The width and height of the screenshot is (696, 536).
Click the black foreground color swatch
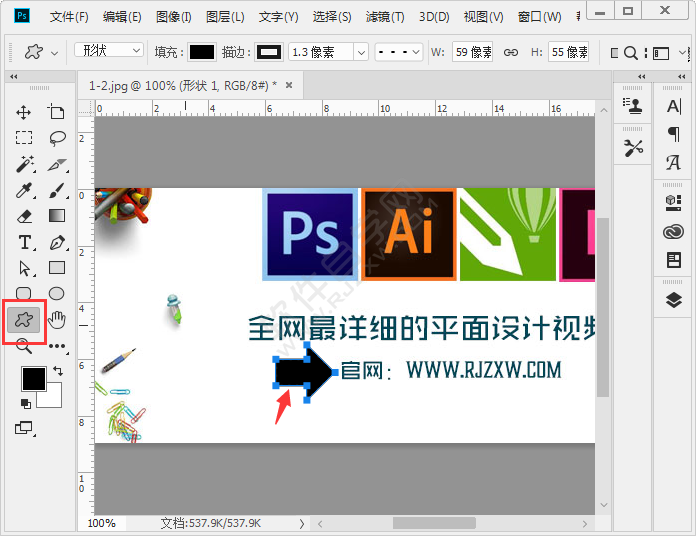coord(34,378)
